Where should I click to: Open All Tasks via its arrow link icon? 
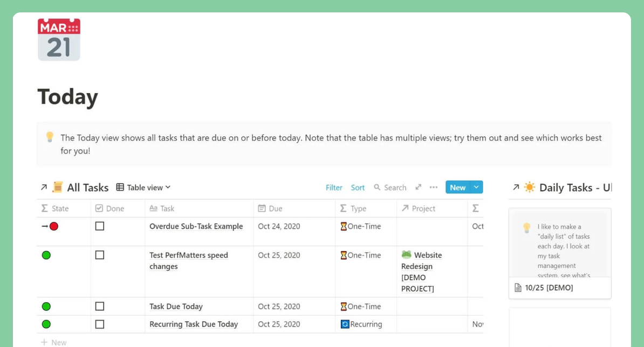[x=44, y=187]
